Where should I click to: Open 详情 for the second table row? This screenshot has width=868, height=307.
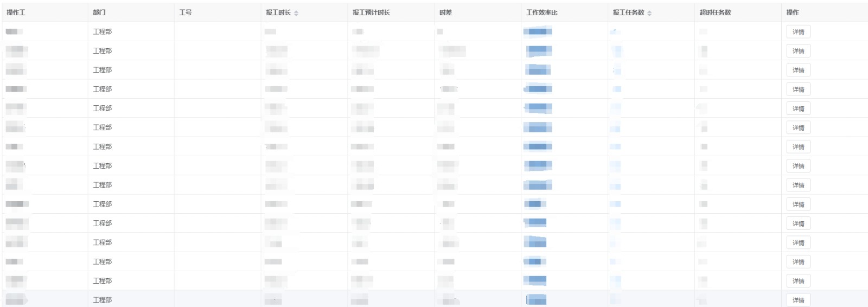[x=798, y=51]
